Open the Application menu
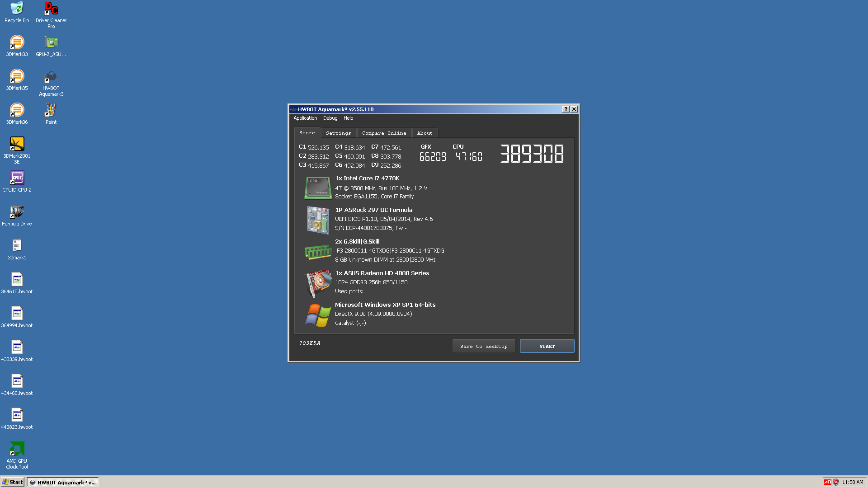 [305, 118]
